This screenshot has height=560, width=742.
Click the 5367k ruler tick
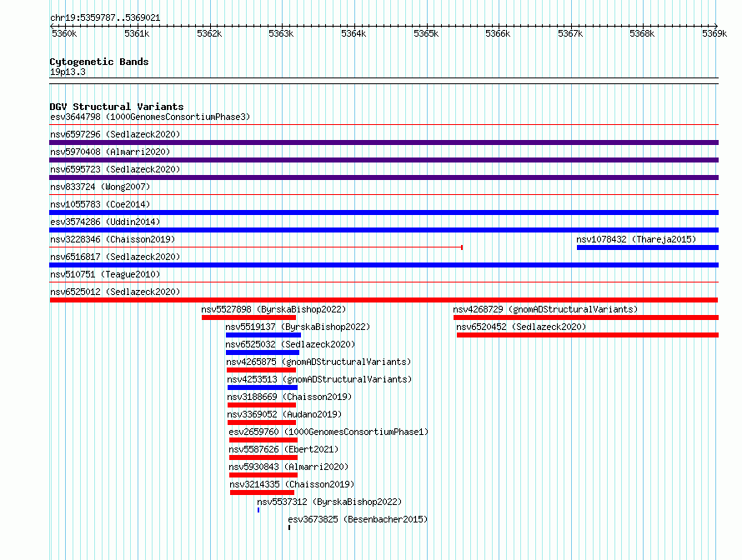[570, 33]
